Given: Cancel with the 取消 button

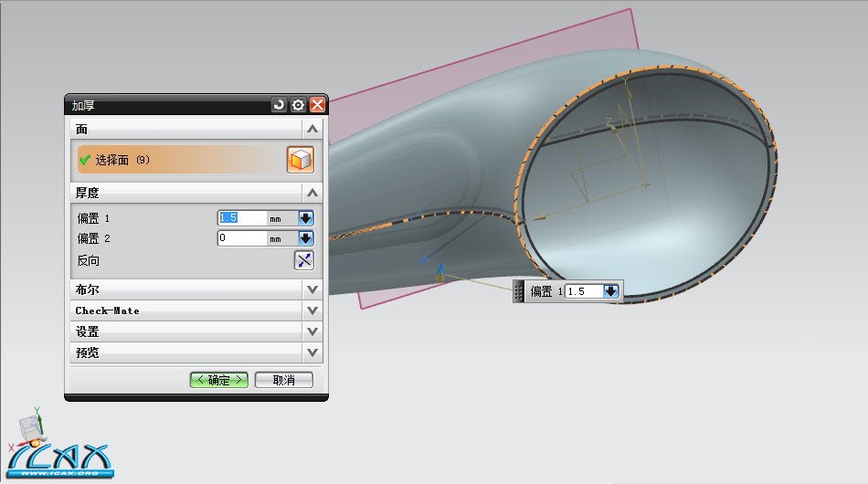Looking at the screenshot, I should [284, 380].
